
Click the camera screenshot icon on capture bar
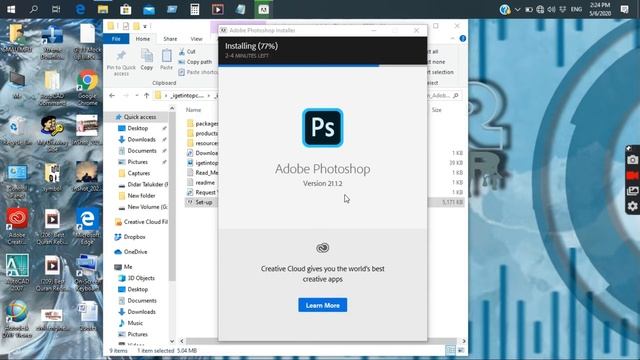pos(632,160)
